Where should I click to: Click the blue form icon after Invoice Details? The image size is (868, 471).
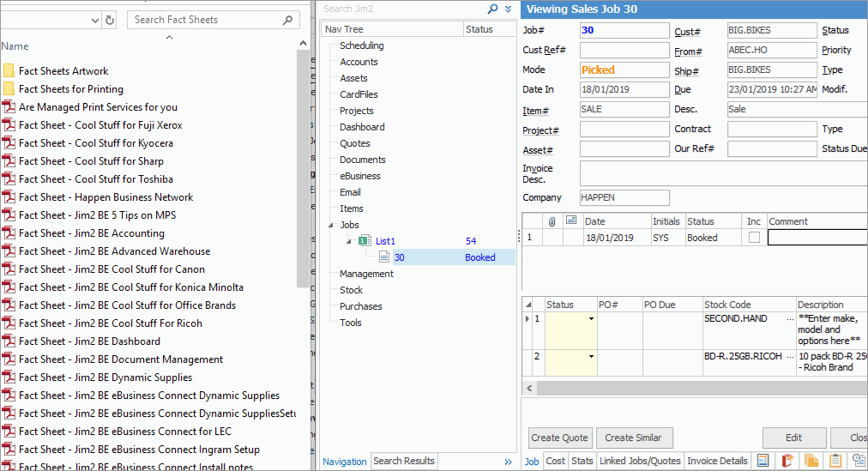coord(763,462)
